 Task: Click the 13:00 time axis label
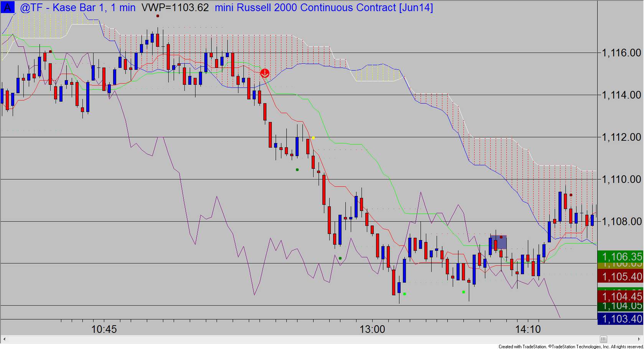click(x=372, y=329)
